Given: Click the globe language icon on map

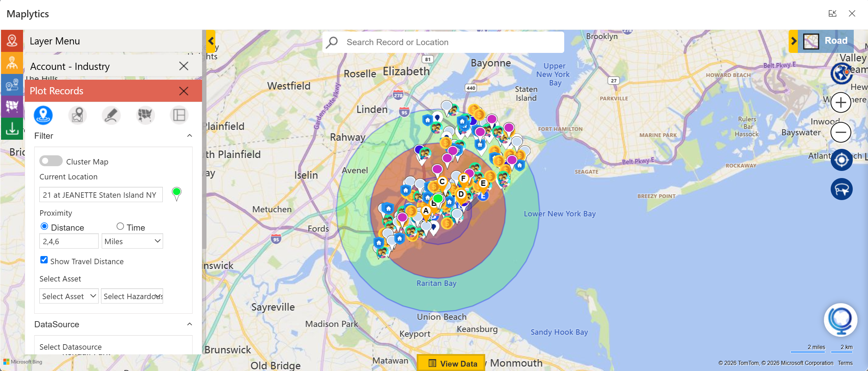Looking at the screenshot, I should point(841,74).
